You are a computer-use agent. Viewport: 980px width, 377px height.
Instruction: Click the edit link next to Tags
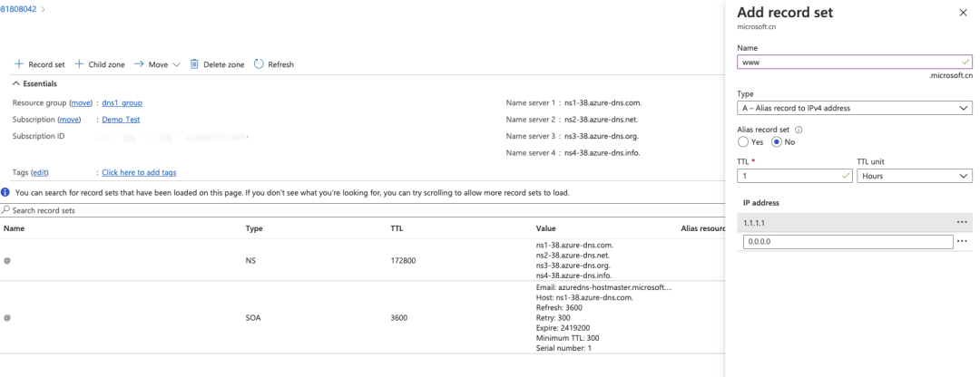point(40,172)
